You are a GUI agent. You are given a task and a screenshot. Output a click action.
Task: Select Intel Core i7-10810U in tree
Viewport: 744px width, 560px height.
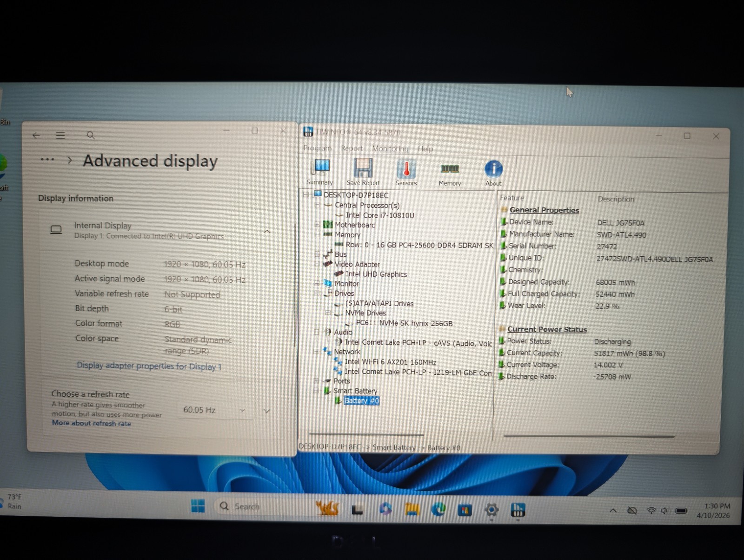point(379,215)
